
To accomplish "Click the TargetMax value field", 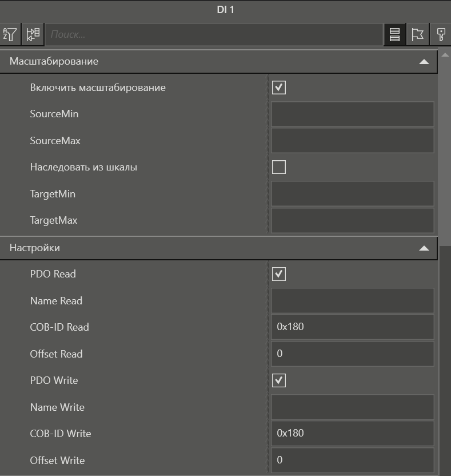I will 353,220.
